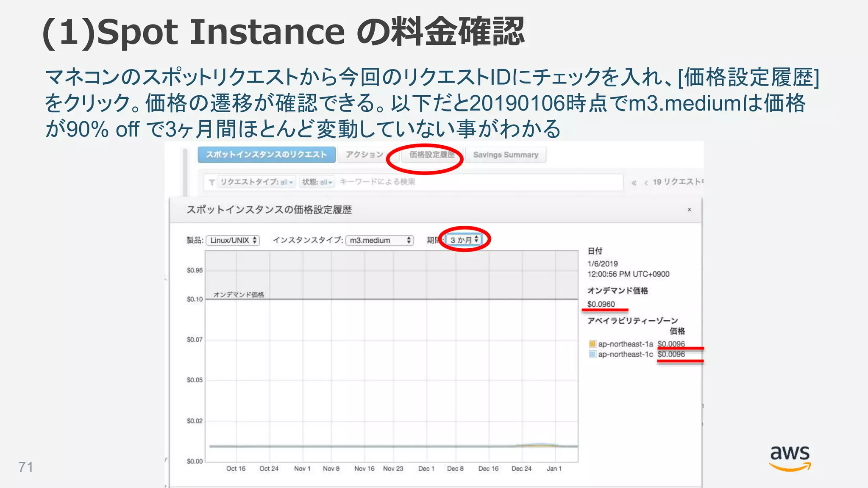Open the Savings Summary button

click(x=506, y=155)
